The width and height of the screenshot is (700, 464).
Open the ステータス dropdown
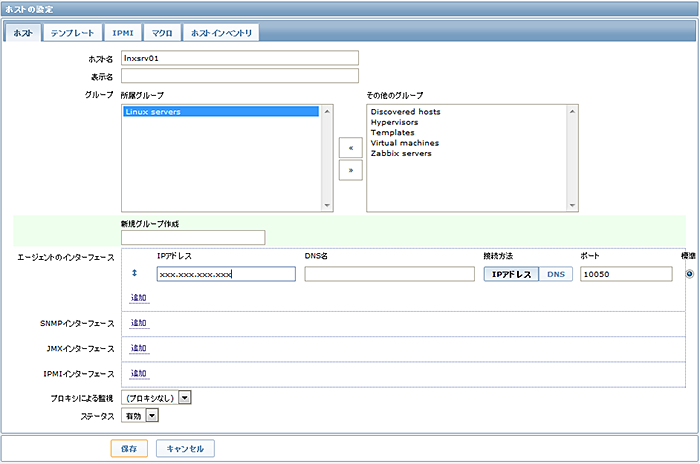click(152, 413)
